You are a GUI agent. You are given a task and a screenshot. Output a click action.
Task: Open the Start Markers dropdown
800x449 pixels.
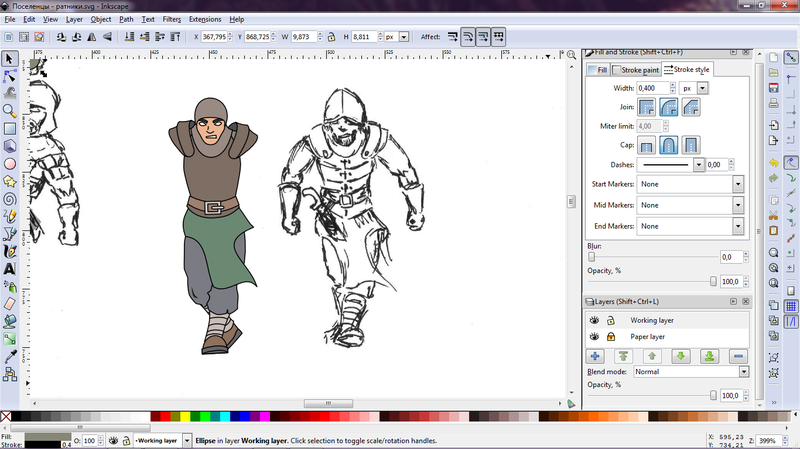pos(738,184)
